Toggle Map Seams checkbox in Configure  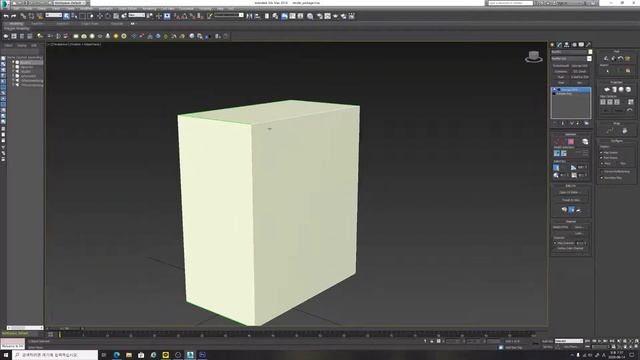coord(601,153)
